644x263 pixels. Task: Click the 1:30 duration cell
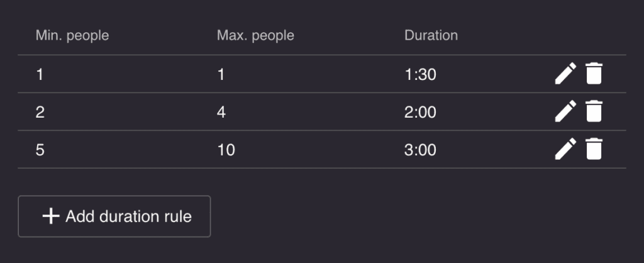(420, 75)
